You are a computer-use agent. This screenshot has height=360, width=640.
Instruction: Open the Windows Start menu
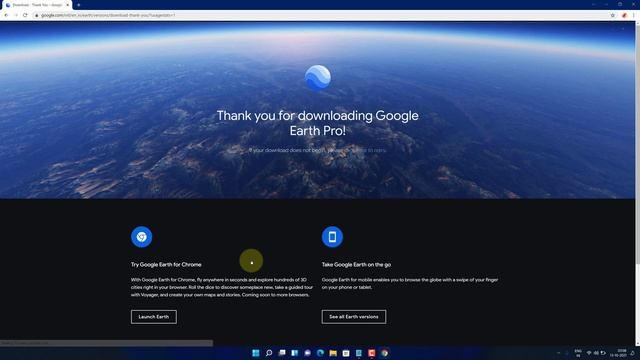pos(256,353)
